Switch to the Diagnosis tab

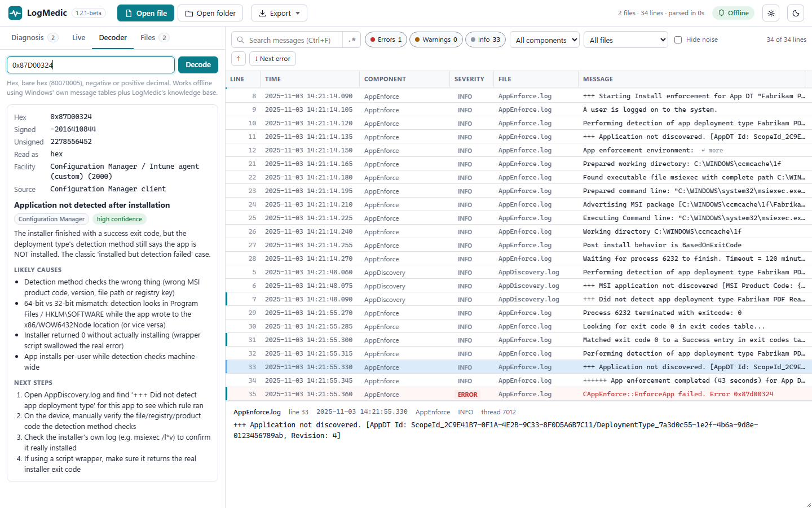pos(34,38)
